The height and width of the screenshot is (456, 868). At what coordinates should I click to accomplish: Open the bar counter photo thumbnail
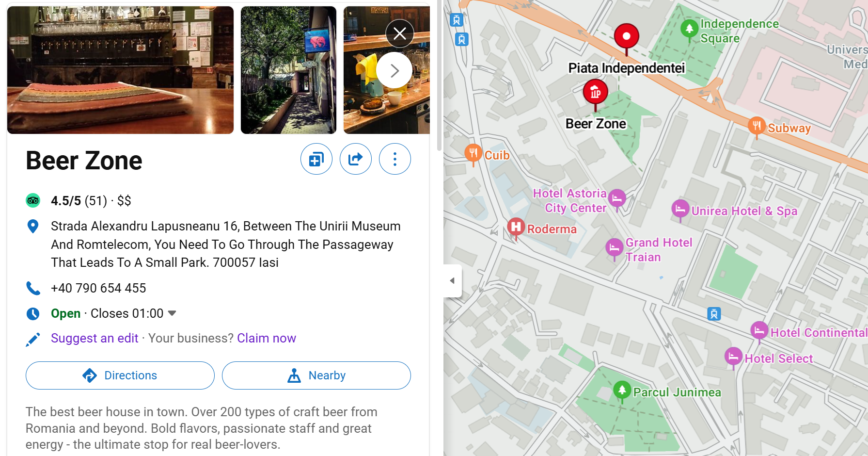click(121, 70)
